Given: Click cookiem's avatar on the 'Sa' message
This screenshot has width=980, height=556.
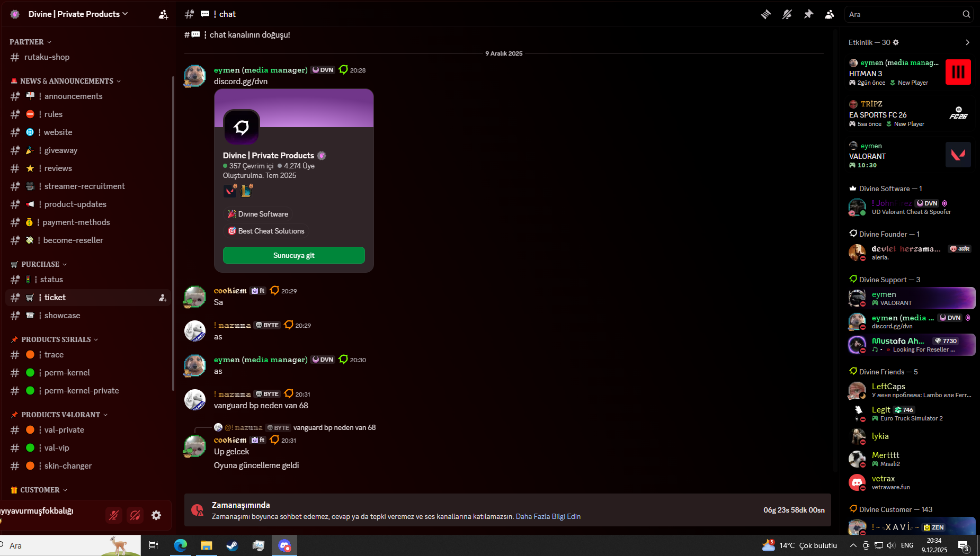Looking at the screenshot, I should click(195, 297).
